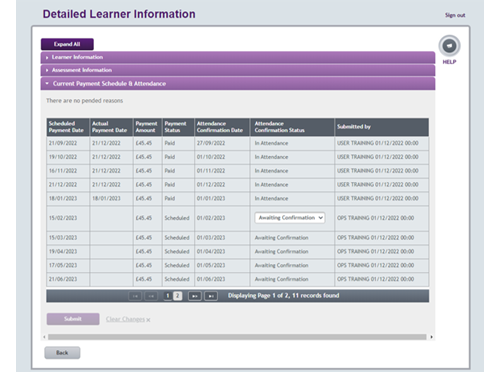Click the Expand All button
Viewport: 500px width, 372px height.
(x=67, y=44)
